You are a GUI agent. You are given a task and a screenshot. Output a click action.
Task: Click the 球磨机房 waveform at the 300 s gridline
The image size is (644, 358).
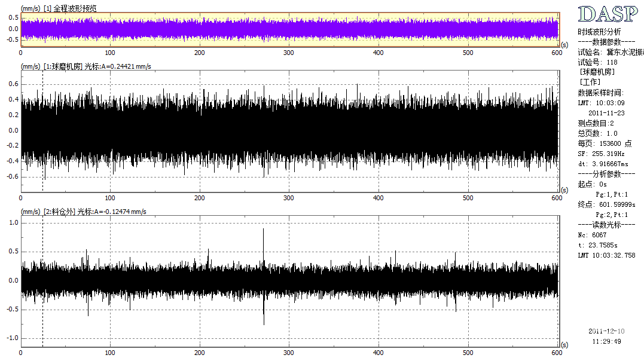click(x=289, y=131)
